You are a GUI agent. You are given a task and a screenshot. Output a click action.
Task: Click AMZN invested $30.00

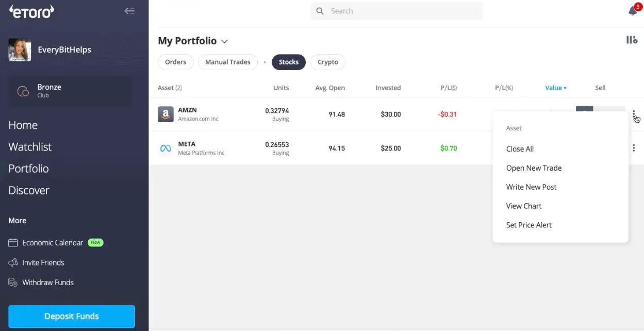[391, 114]
